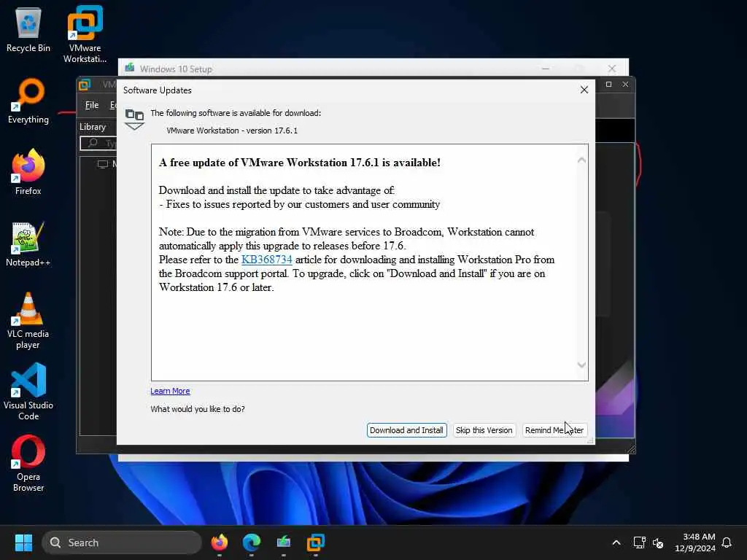
Task: Minimize the Windows 10 Setup window
Action: click(x=546, y=69)
